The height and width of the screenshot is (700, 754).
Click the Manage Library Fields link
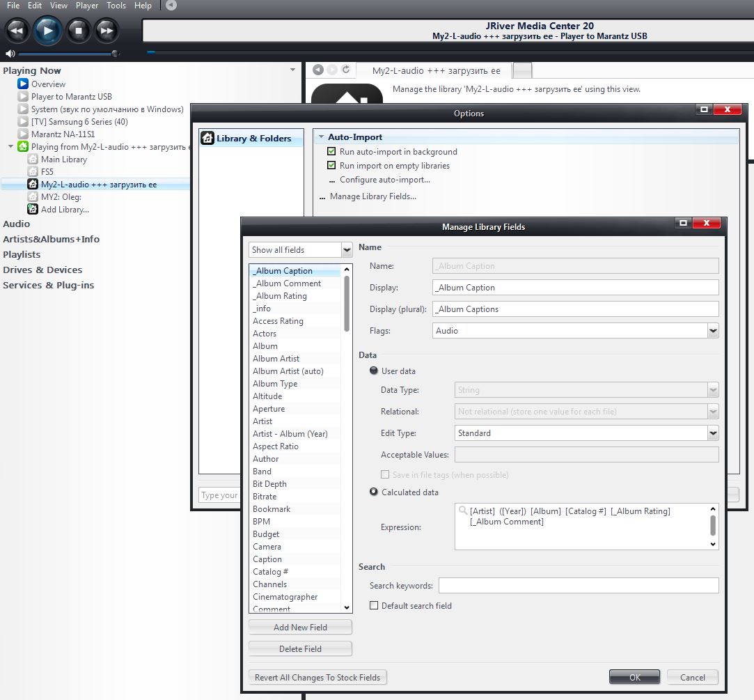(372, 196)
